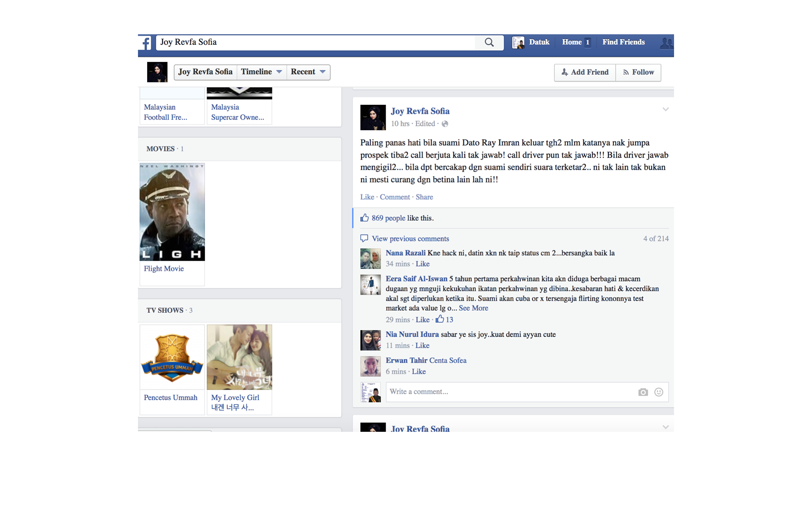
Task: Click the Write a comment field
Action: point(527,392)
